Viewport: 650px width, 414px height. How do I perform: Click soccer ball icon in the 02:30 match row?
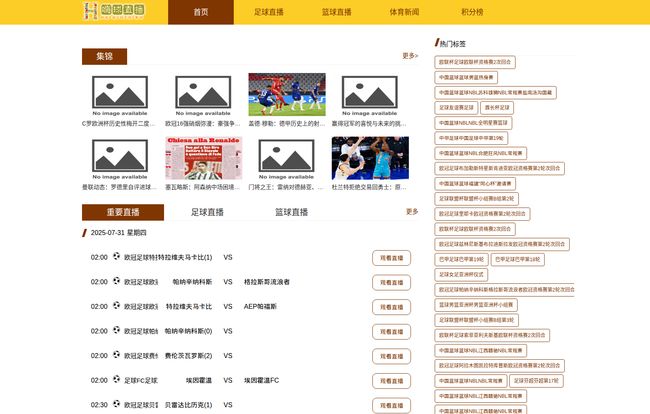click(116, 404)
